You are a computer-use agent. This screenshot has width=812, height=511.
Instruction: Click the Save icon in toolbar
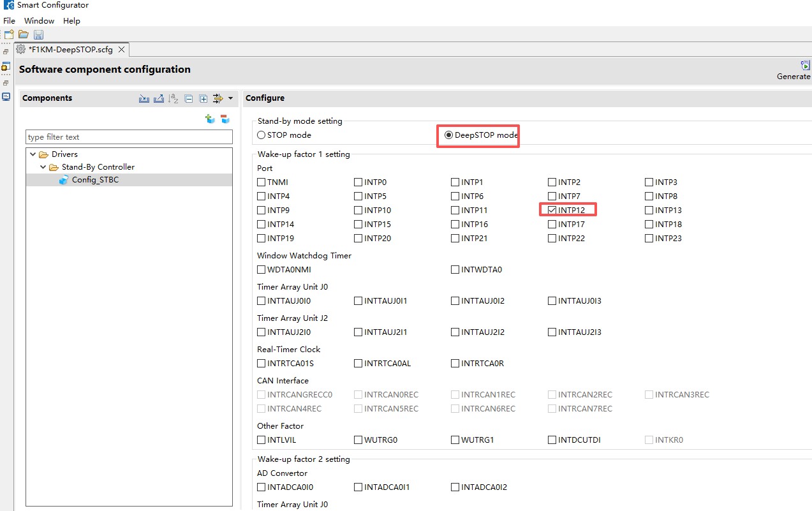click(x=38, y=34)
